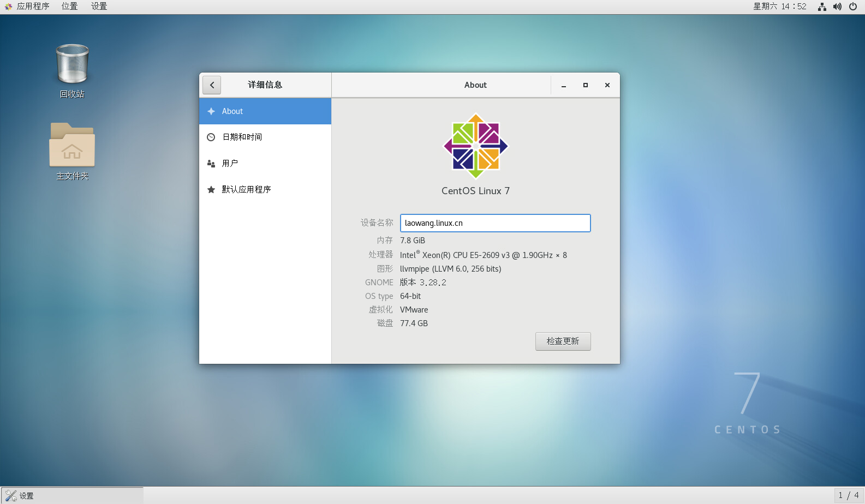This screenshot has height=504, width=865.
Task: Click the Intel Xeon processor text
Action: pos(484,255)
